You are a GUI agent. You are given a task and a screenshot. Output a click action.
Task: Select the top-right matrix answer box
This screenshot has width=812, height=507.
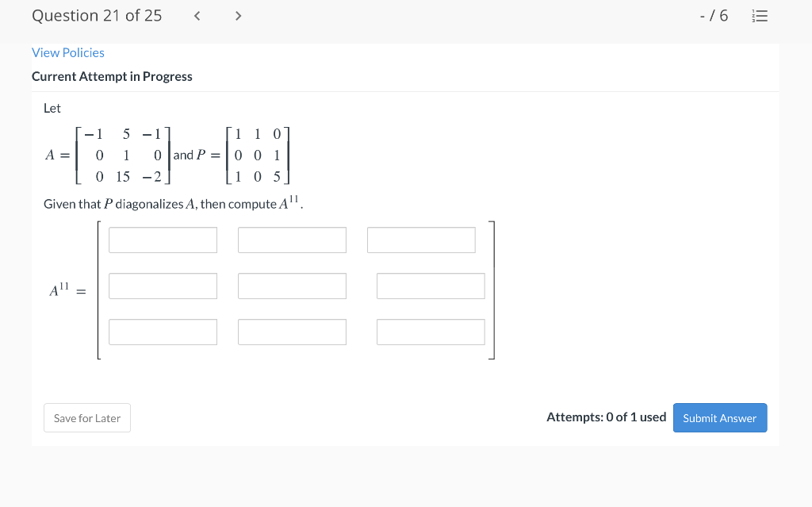pyautogui.click(x=421, y=240)
